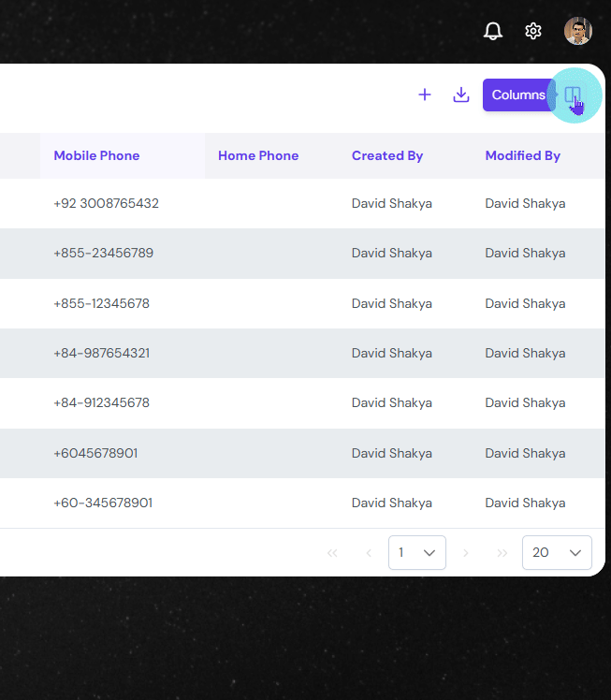Click the download export icon
Image resolution: width=611 pixels, height=700 pixels.
click(x=461, y=95)
